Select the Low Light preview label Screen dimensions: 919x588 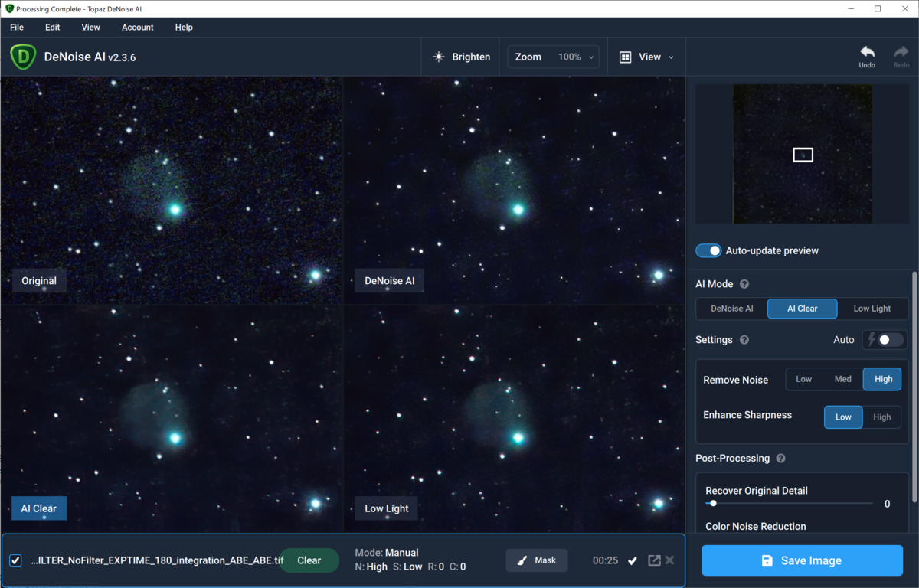click(x=387, y=508)
